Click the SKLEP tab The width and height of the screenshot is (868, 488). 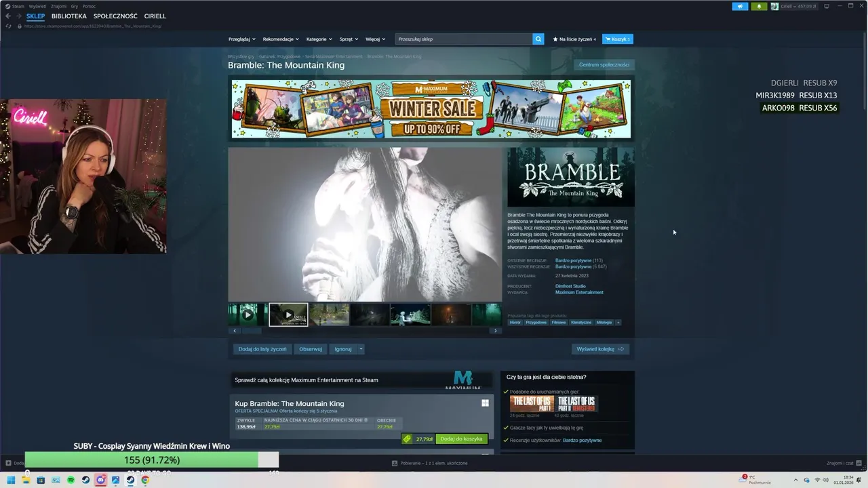click(x=35, y=16)
